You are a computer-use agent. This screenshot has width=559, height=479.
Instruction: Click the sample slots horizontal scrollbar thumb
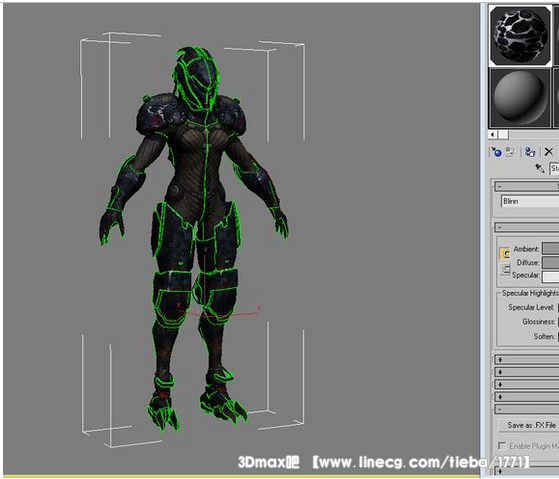[503, 134]
